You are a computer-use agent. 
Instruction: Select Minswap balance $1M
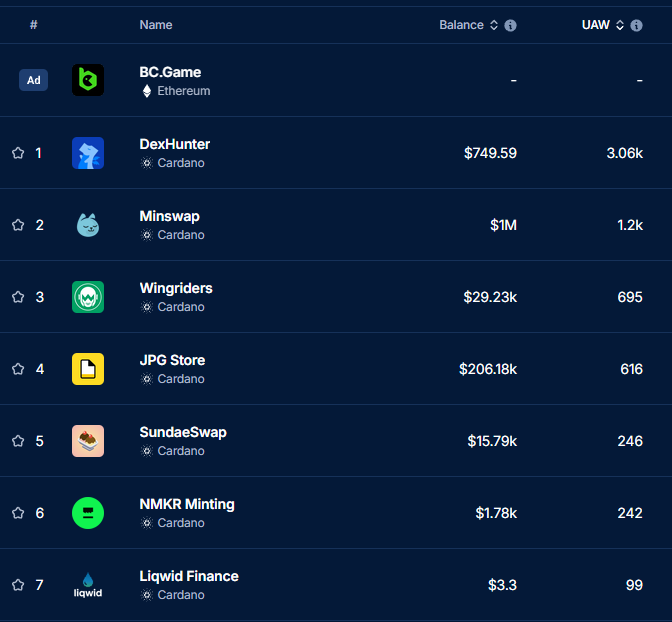coord(504,225)
